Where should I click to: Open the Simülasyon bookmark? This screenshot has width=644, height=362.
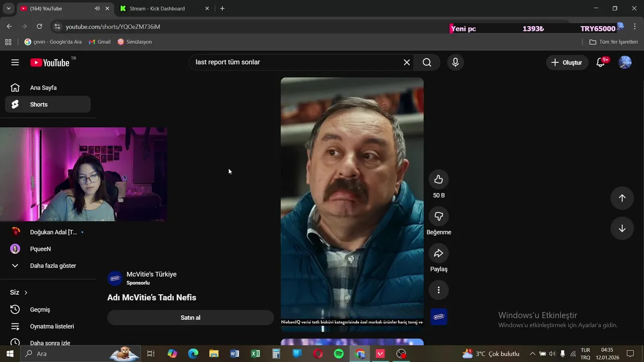(x=134, y=42)
